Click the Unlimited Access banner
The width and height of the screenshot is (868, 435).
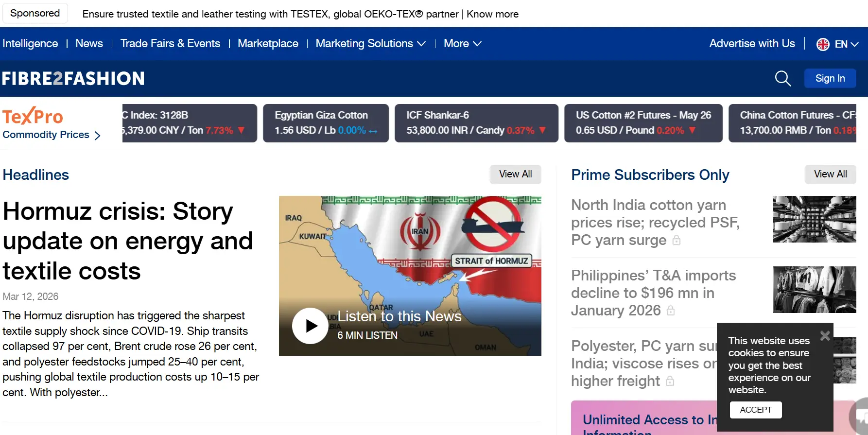[x=644, y=418]
